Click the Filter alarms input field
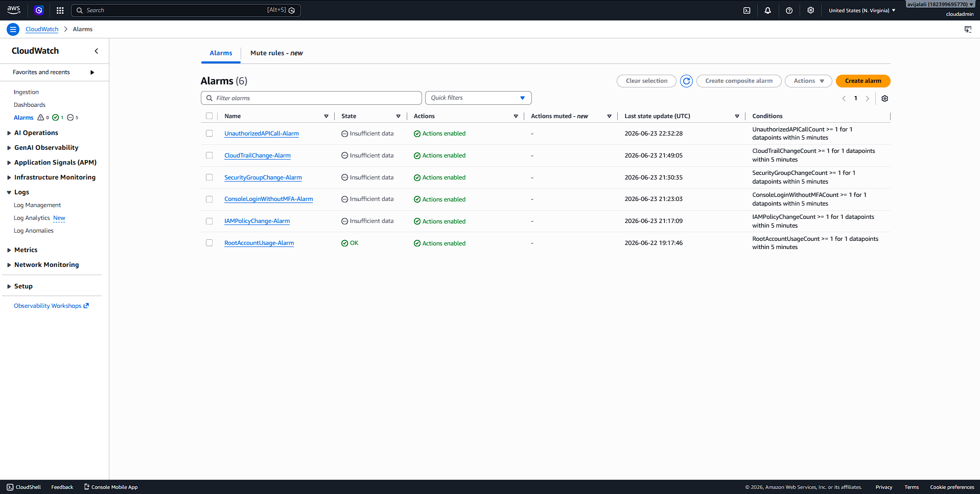The image size is (980, 494). point(311,98)
